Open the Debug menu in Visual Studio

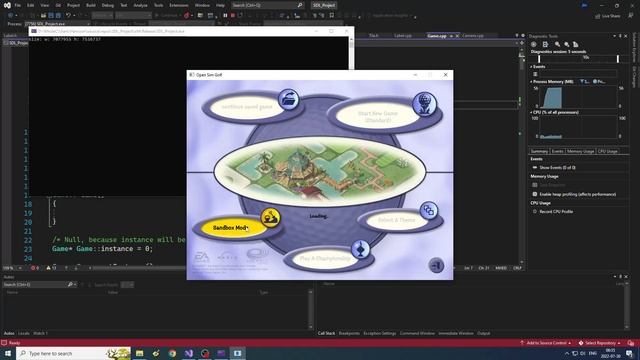[108, 5]
